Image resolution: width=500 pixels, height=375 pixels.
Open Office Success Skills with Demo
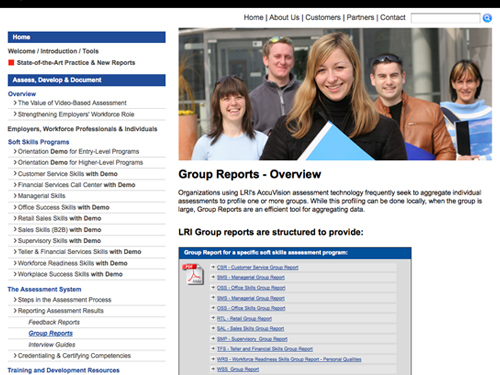(64, 207)
